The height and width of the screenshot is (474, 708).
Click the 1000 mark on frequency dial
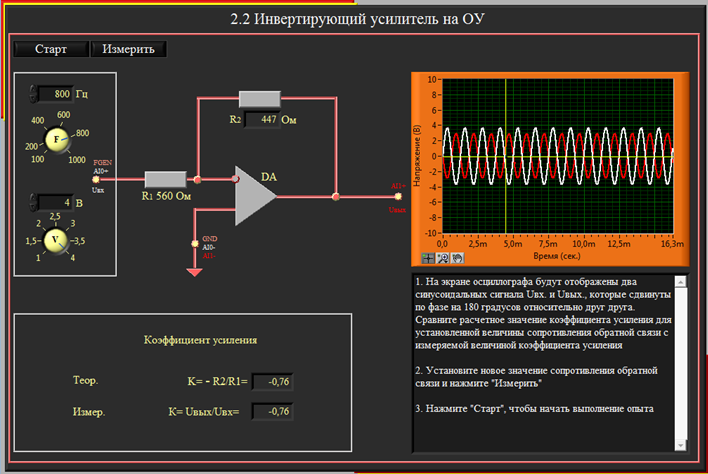tap(77, 160)
